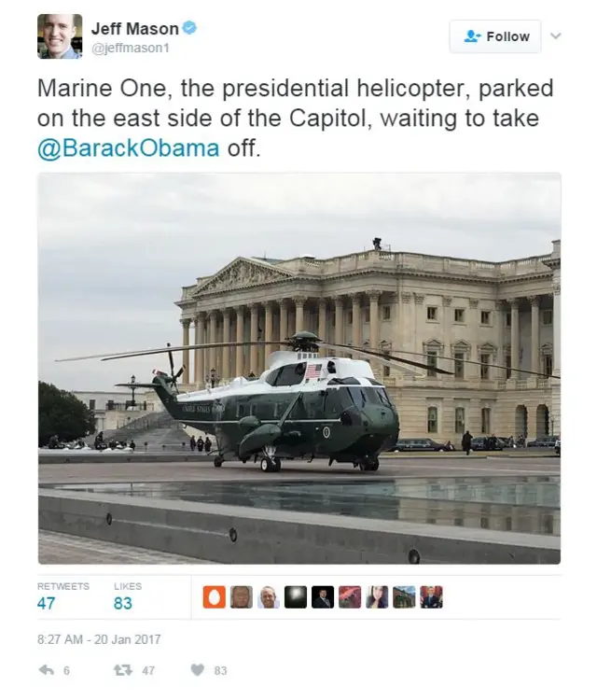
Task: Follow Jeff Mason
Action: [495, 36]
